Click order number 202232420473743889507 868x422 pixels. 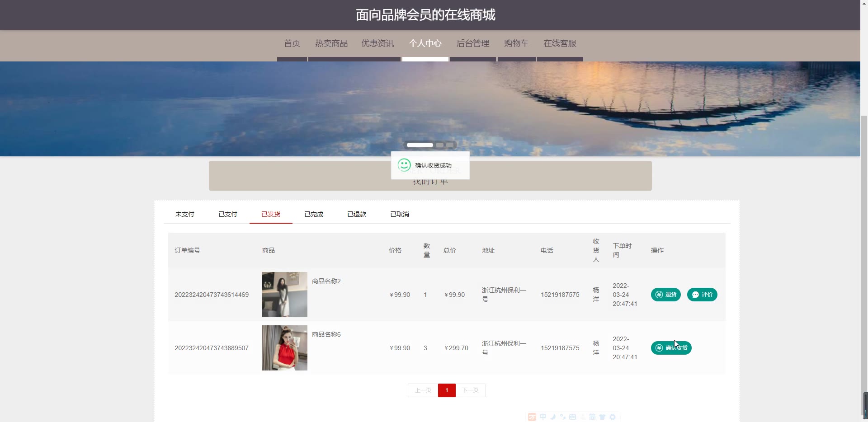(212, 348)
